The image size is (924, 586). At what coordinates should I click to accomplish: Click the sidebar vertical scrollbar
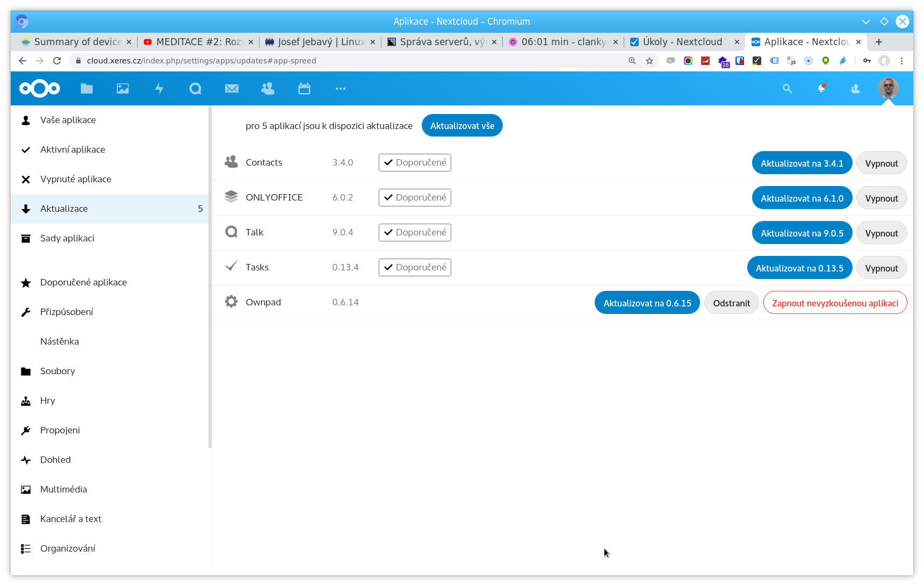pos(210,277)
